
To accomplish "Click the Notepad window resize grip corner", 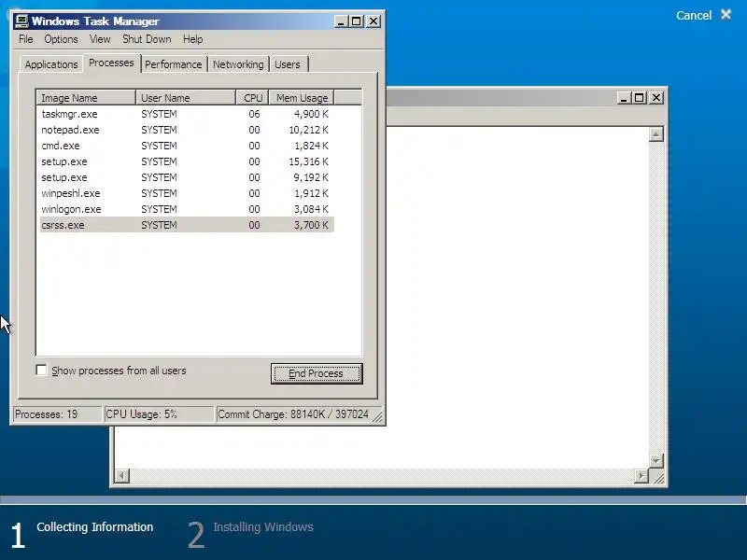I will coord(658,478).
